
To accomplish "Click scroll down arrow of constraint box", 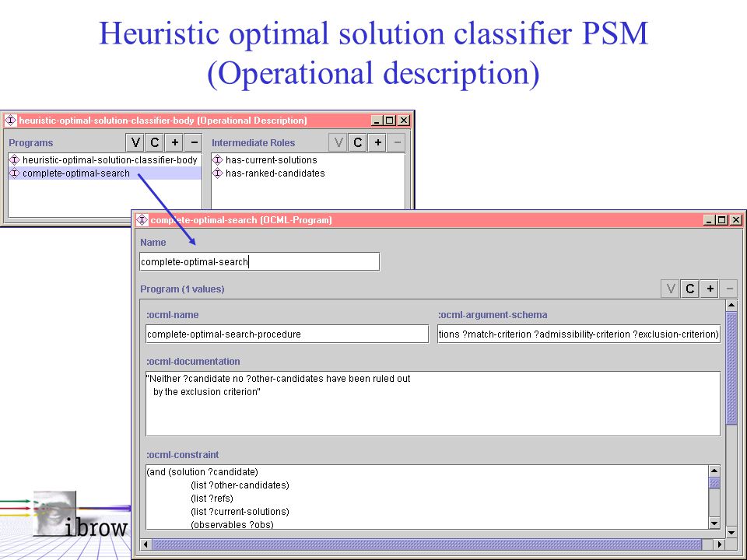I will 714,523.
